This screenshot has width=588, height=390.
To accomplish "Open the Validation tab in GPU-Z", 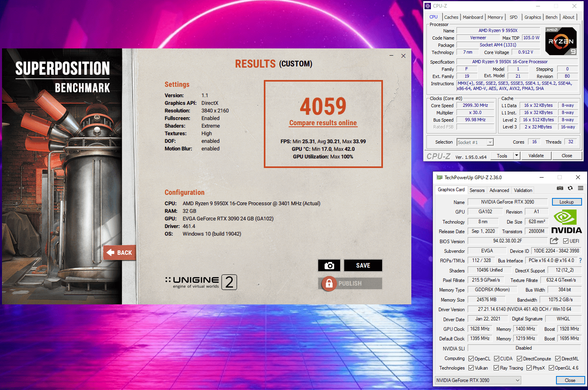I will click(523, 190).
